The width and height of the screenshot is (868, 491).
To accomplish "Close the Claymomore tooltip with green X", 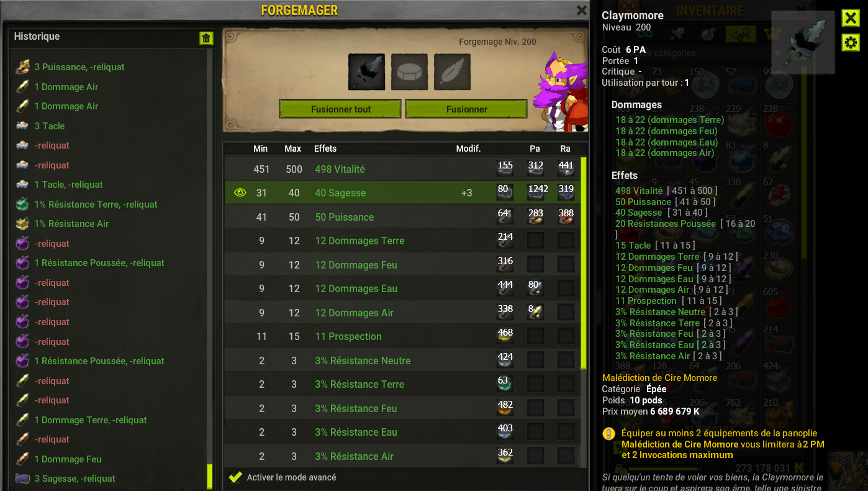I will point(851,17).
